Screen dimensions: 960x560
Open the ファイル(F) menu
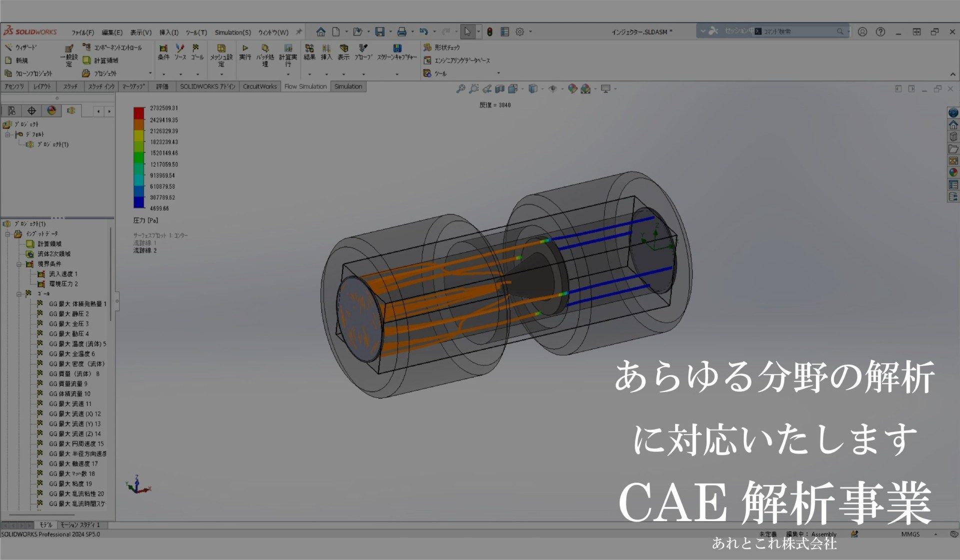(82, 32)
